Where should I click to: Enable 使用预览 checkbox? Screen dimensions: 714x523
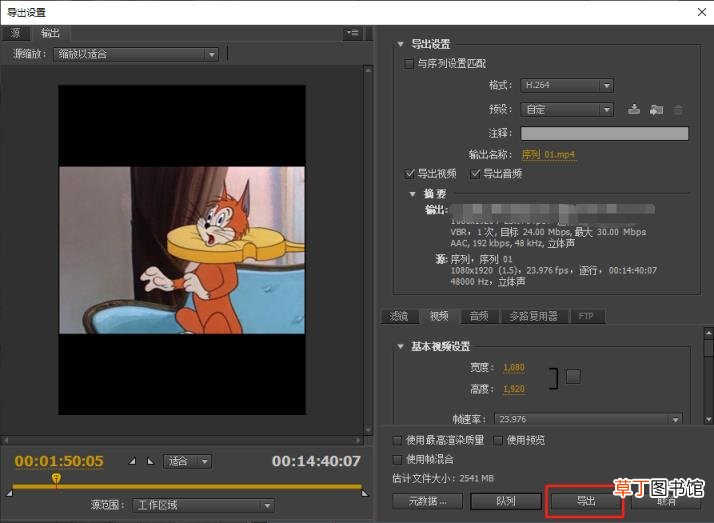coord(498,440)
